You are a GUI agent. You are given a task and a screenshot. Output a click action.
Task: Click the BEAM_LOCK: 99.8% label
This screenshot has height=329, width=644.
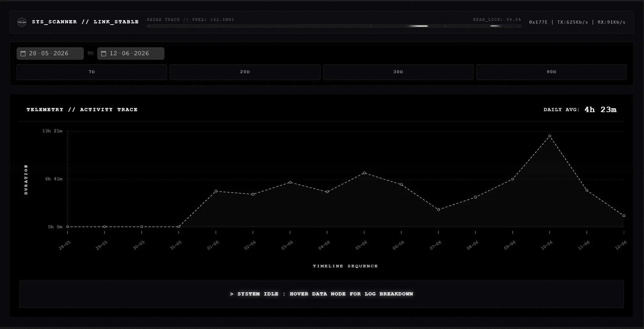(x=497, y=19)
